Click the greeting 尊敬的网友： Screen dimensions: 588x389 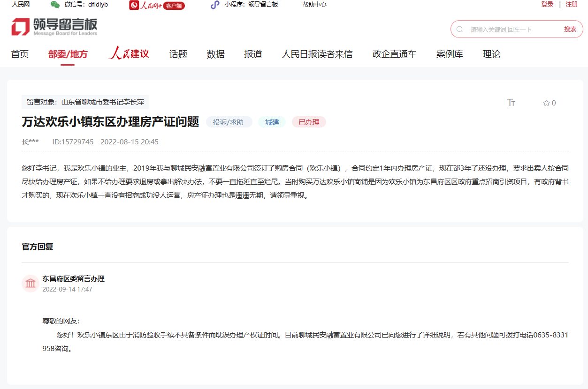coord(61,321)
